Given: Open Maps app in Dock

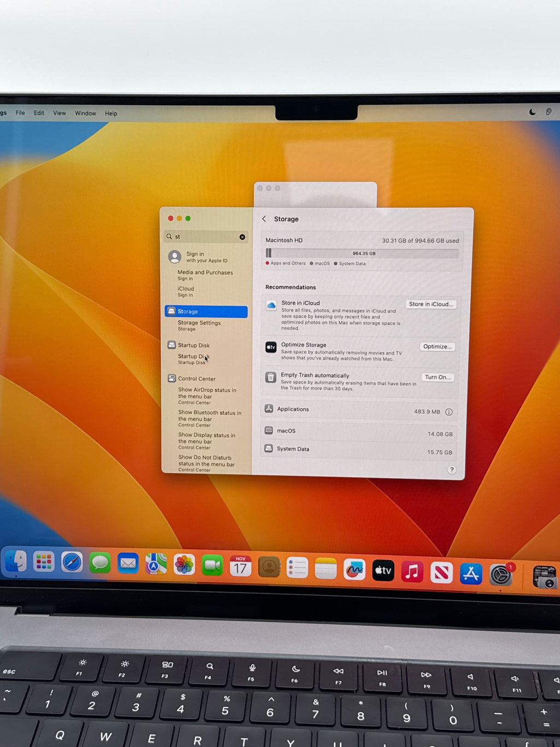Looking at the screenshot, I should pos(156,564).
